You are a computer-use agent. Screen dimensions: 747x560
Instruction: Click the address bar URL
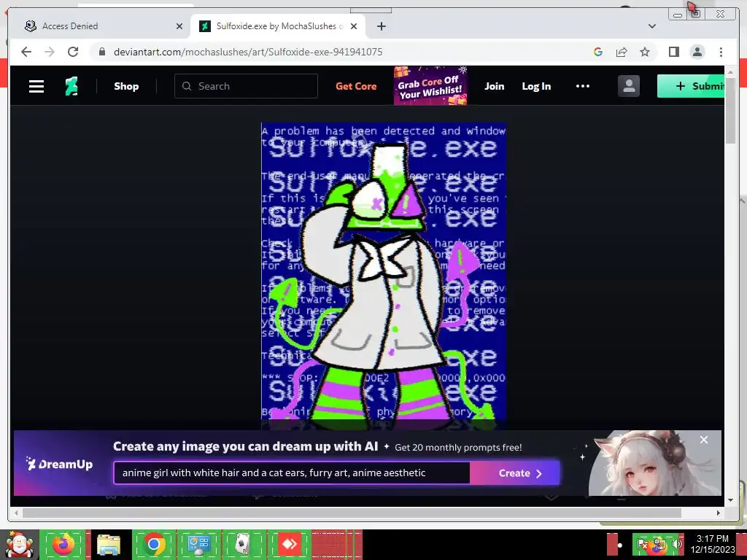(248, 52)
